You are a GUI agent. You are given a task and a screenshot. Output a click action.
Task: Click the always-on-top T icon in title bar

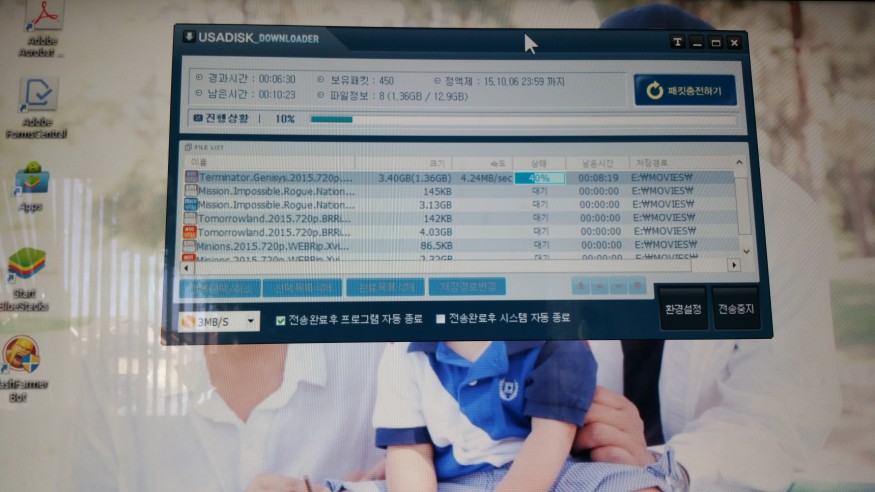pyautogui.click(x=677, y=42)
